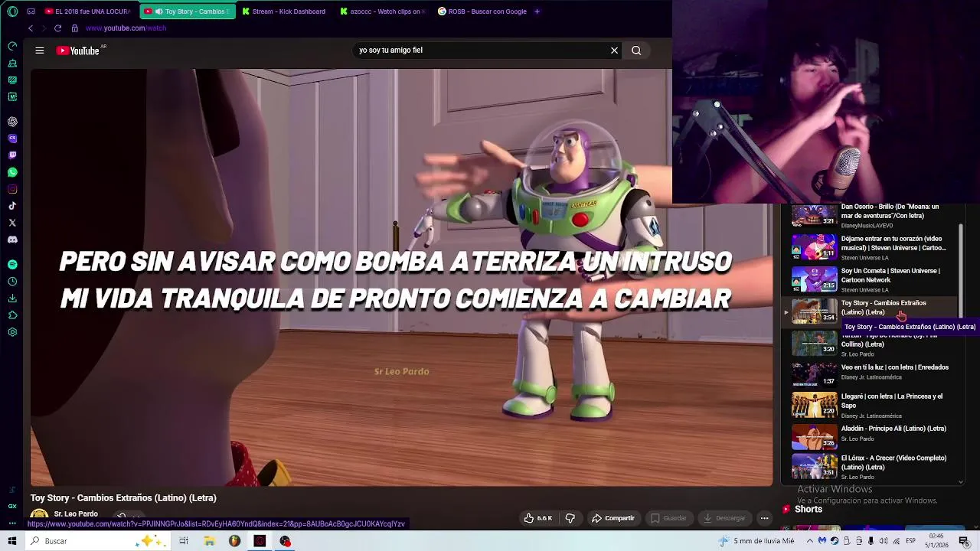The width and height of the screenshot is (980, 551).
Task: Open Twitch from the browser sidebar
Action: click(x=12, y=155)
